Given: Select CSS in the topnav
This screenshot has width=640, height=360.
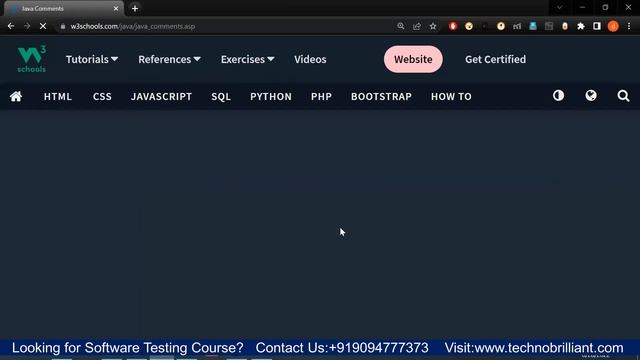Looking at the screenshot, I should [102, 96].
